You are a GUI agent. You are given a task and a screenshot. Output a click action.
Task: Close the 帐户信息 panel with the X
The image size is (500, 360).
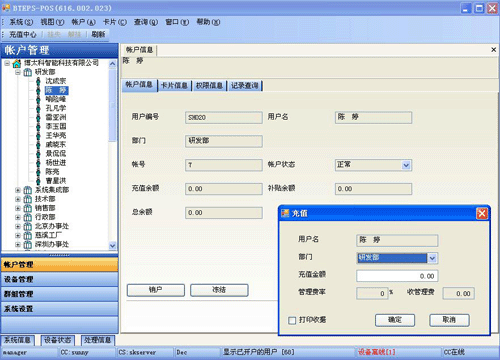[x=494, y=50]
